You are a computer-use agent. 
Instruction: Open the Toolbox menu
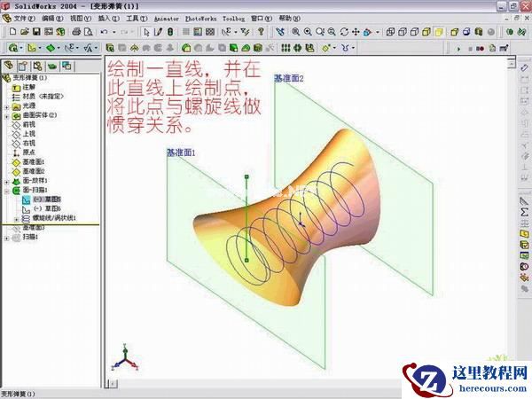click(x=233, y=19)
